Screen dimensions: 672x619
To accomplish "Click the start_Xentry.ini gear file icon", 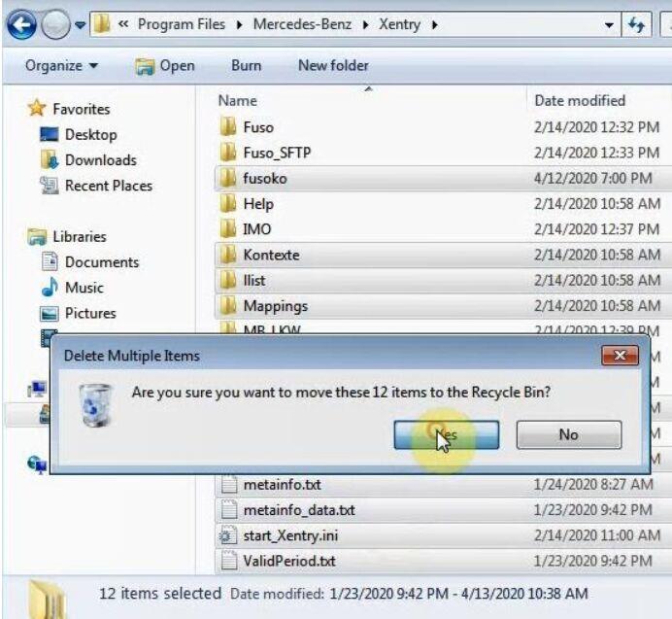I will pyautogui.click(x=228, y=535).
